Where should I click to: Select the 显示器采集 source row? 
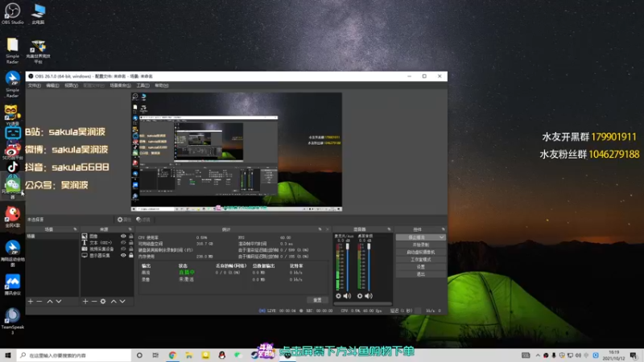(x=108, y=255)
